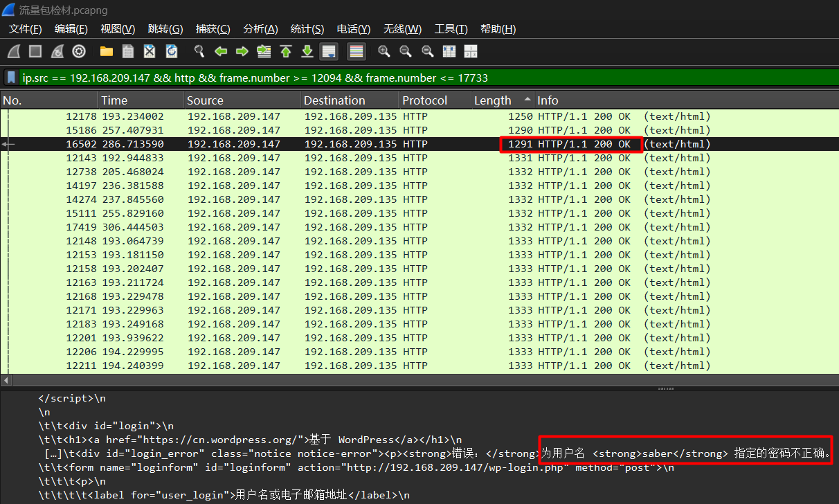Viewport: 839px width, 504px height.
Task: Select packet number 12148
Action: click(419, 241)
